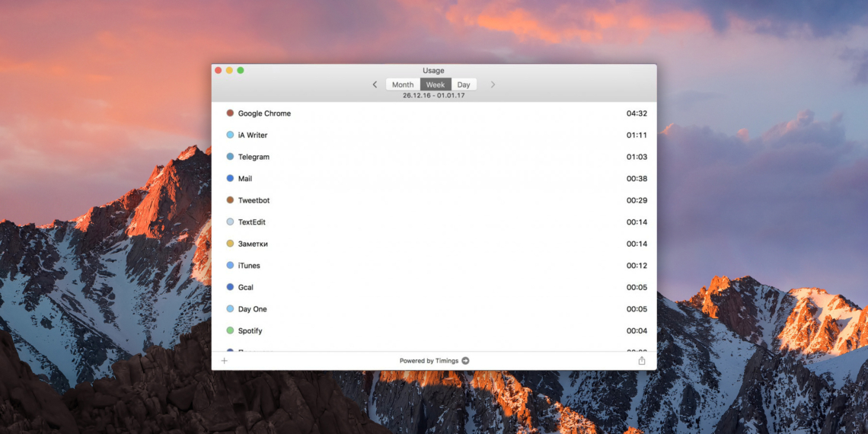Select the Week view tab
Viewport: 868px width, 434px height.
pos(436,85)
